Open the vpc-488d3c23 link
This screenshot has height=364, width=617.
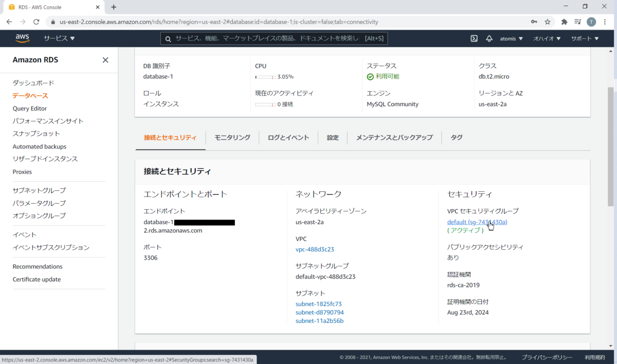click(x=315, y=249)
